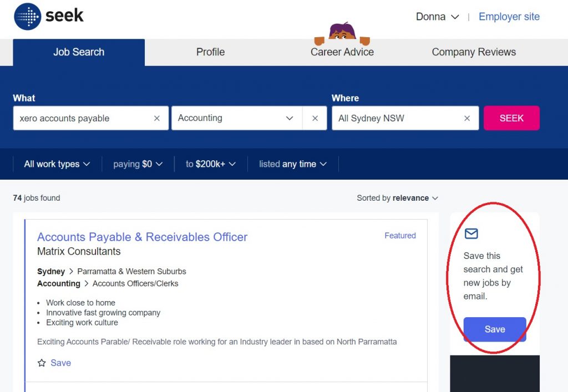Open Accounts Payable & Receivables Officer job title
This screenshot has height=392, width=568.
[x=143, y=237]
